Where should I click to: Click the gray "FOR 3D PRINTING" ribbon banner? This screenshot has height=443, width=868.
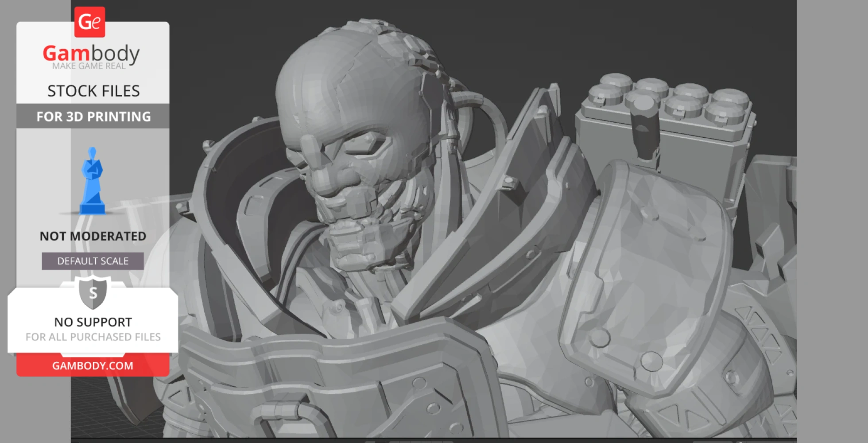[93, 117]
